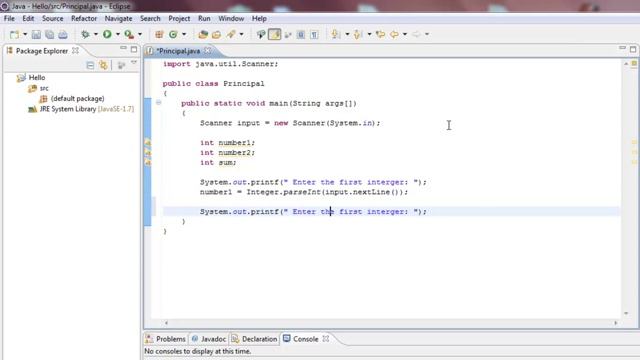640x360 pixels.
Task: Open the Package Explorer view menu triangle
Action: (134, 63)
